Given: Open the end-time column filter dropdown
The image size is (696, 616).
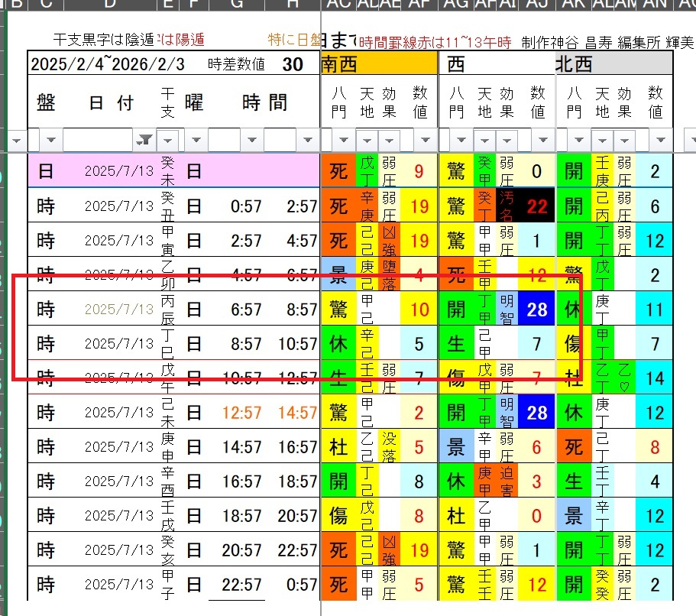Looking at the screenshot, I should [308, 141].
